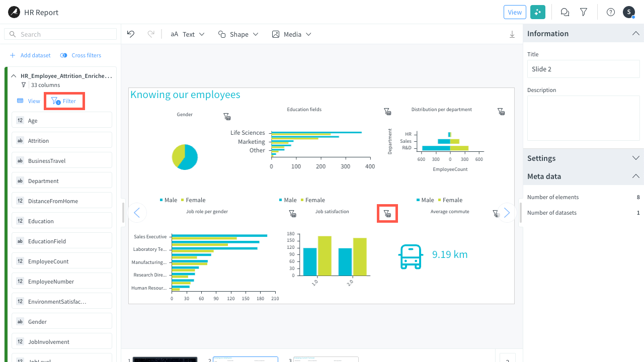Expand the Settings section

coord(636,158)
